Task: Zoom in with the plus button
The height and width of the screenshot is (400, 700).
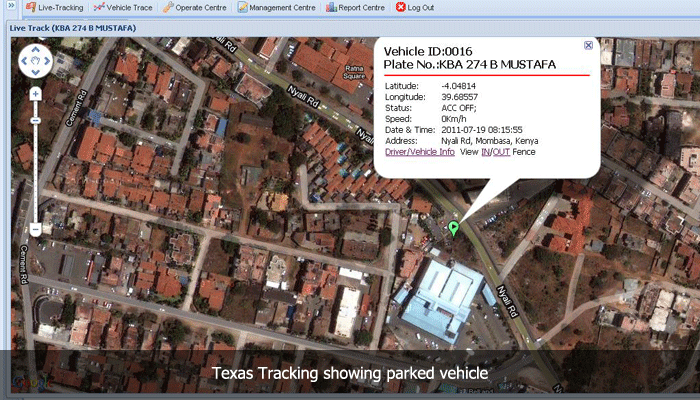Action: click(35, 94)
